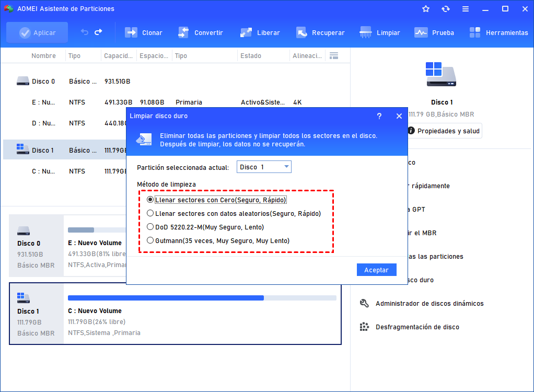Select the Liberar space tool
Screen dimensions: 534x392
pyautogui.click(x=260, y=32)
